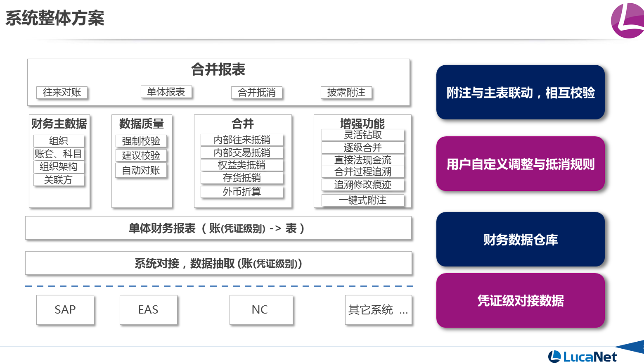This screenshot has height=364, width=644.
Task: Click the NC system box
Action: pyautogui.click(x=261, y=310)
